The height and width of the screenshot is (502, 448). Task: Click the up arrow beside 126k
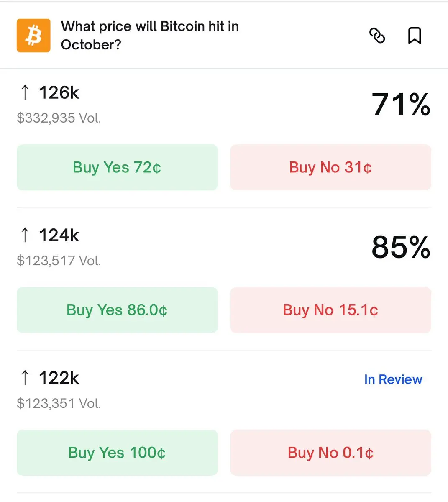pos(25,92)
